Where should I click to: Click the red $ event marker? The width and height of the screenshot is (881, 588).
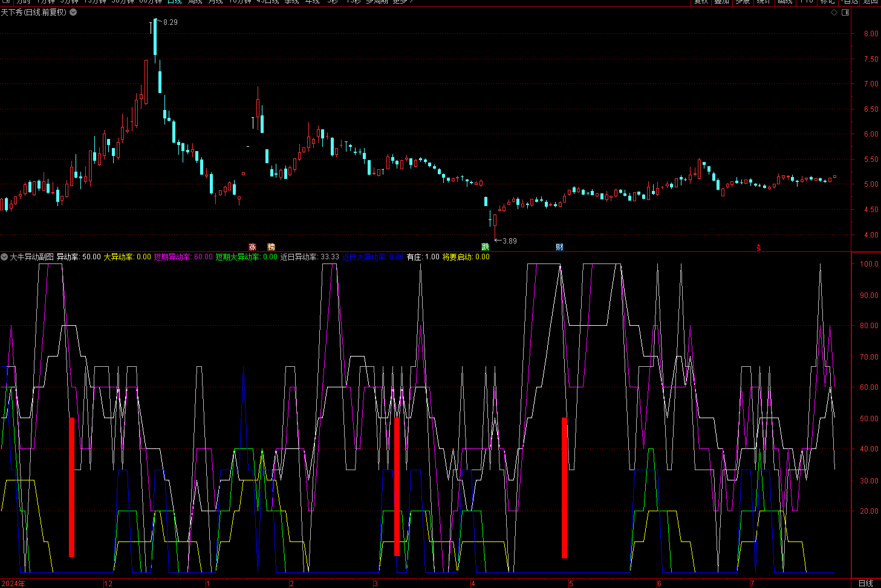click(x=758, y=247)
